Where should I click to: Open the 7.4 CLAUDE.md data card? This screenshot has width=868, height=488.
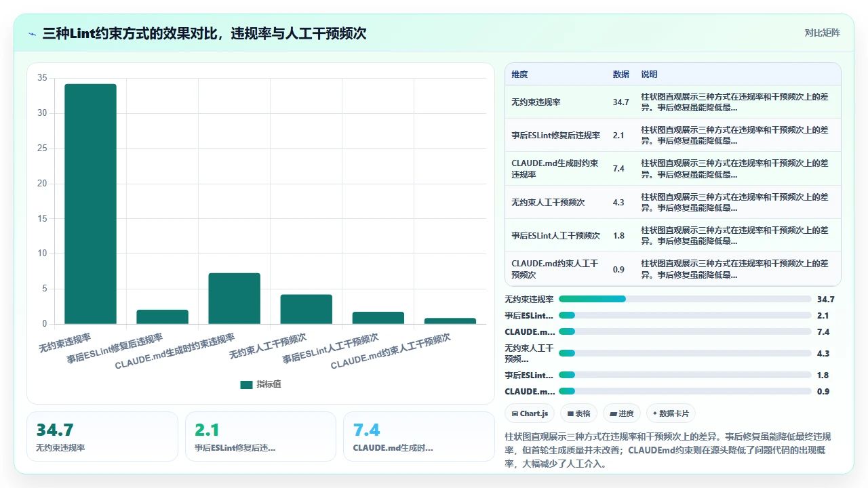tap(419, 436)
